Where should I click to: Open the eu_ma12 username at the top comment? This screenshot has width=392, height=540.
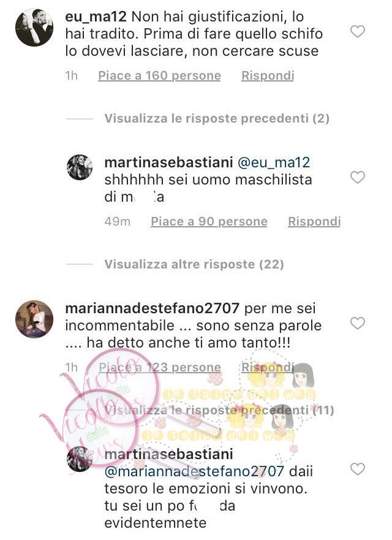coord(96,17)
